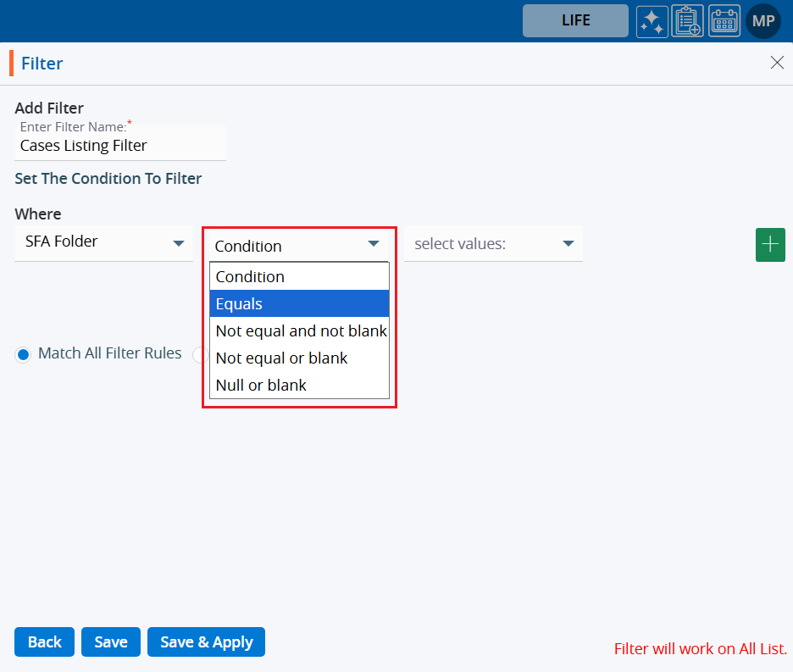Select the Condition placeholder option in list
Screen dimensions: 793x672
[x=299, y=276]
